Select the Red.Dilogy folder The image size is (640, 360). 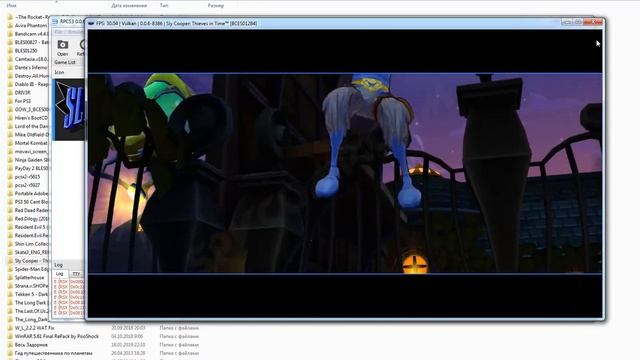31,219
